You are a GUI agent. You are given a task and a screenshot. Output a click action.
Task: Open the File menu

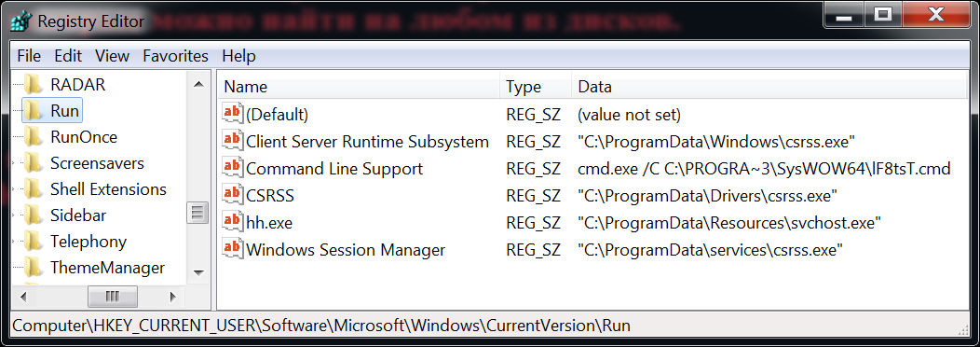(x=29, y=56)
